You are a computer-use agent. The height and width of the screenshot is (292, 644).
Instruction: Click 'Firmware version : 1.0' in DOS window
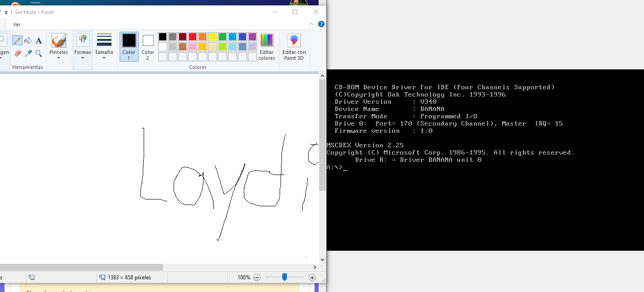[383, 131]
